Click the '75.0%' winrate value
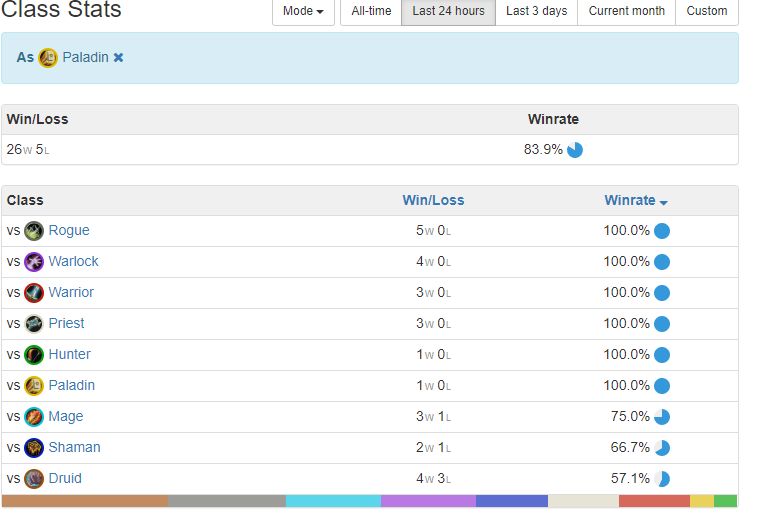764x511 pixels. click(630, 417)
